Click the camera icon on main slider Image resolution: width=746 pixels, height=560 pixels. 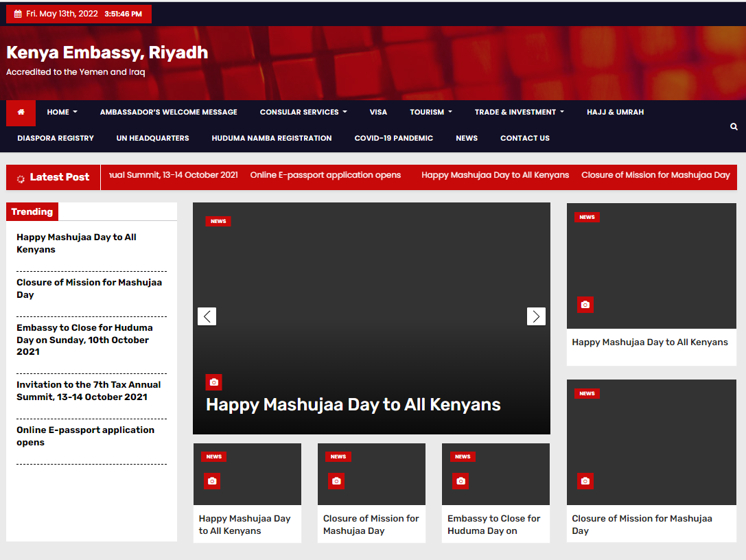tap(213, 382)
